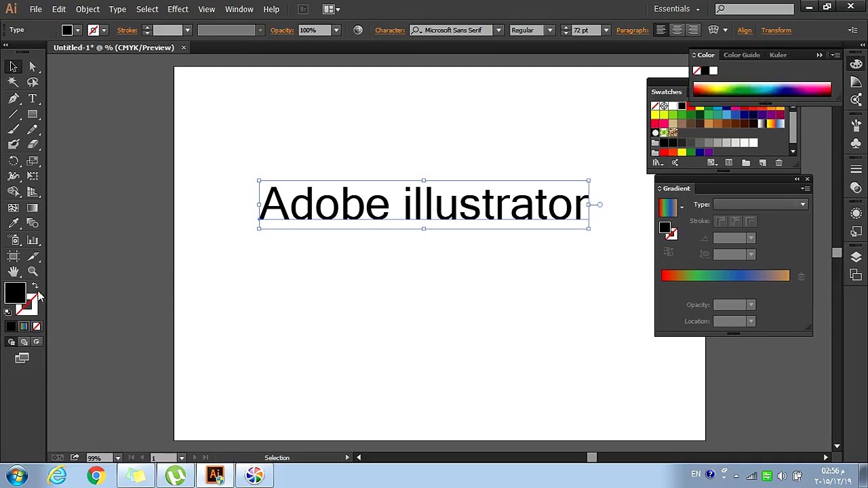This screenshot has width=868, height=488.
Task: Select the Perspective Grid tool
Action: 33,192
